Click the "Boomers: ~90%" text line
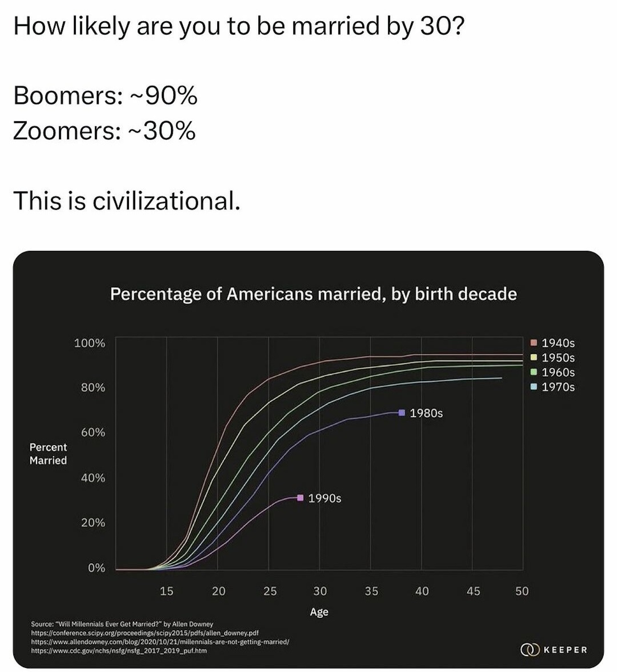Screen dimensions: 617x672 (x=105, y=96)
